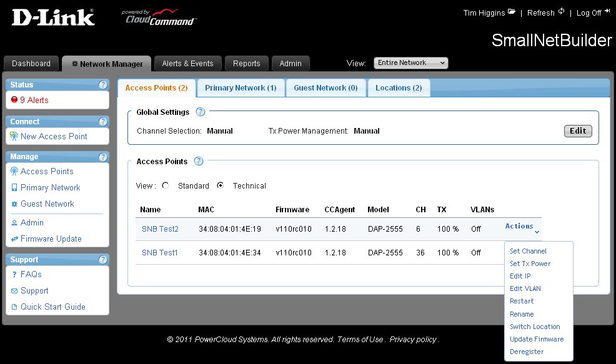Screen dimensions: 616x364
Task: Click the Admin person icon in sidebar
Action: (x=14, y=223)
